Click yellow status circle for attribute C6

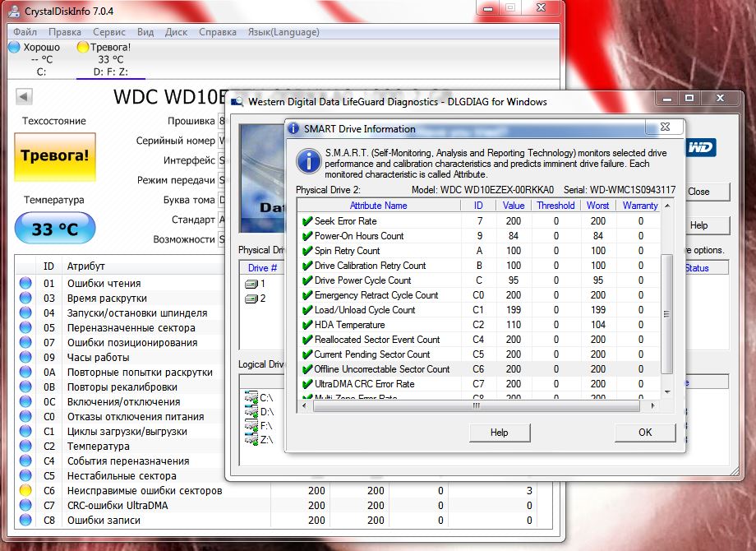point(25,491)
